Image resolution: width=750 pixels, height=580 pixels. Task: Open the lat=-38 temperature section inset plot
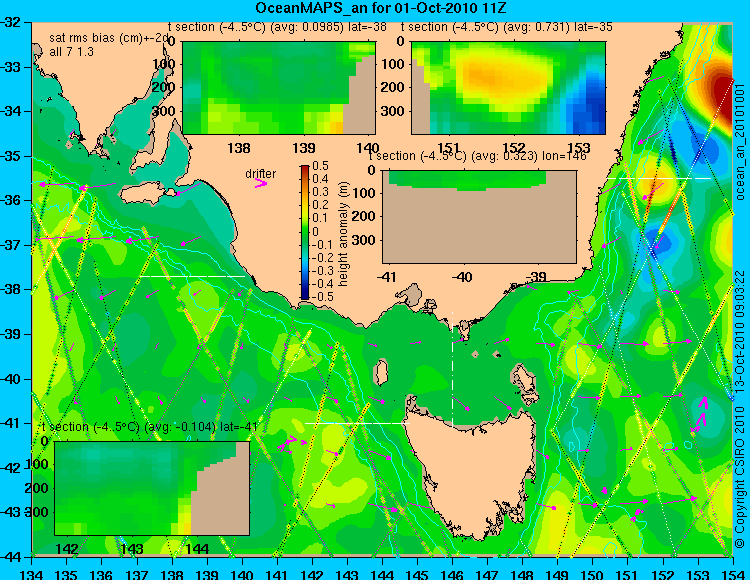point(279,88)
